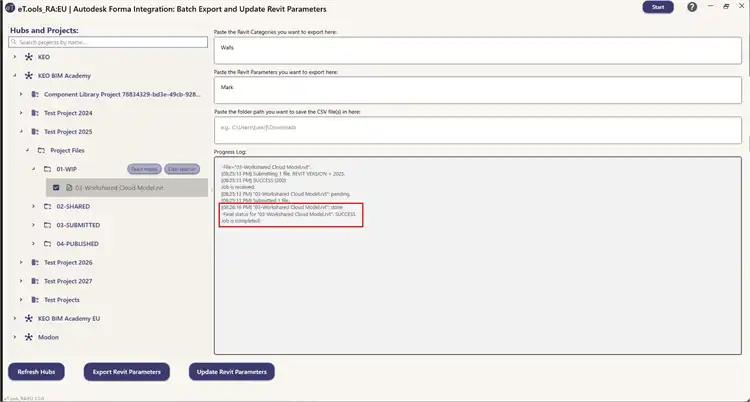This screenshot has height=402, width=750.
Task: Click the Test Project 2024 icon
Action: (x=35, y=113)
